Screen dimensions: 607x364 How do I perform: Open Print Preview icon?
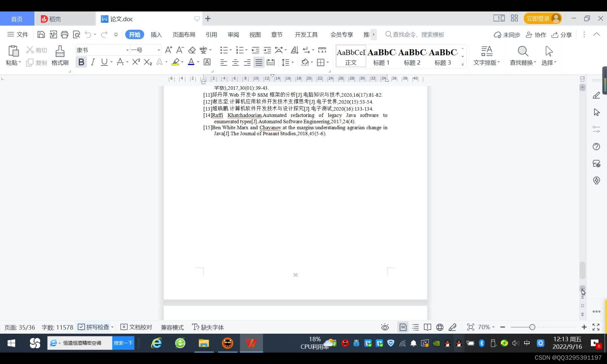(x=77, y=34)
